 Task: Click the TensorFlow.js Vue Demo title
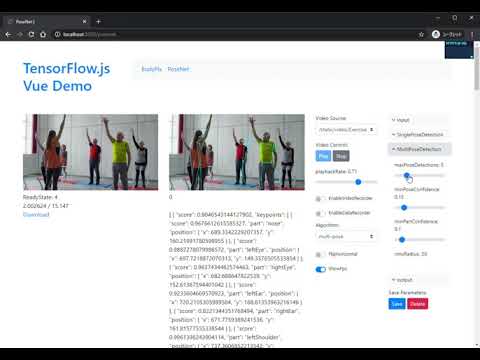(x=67, y=77)
